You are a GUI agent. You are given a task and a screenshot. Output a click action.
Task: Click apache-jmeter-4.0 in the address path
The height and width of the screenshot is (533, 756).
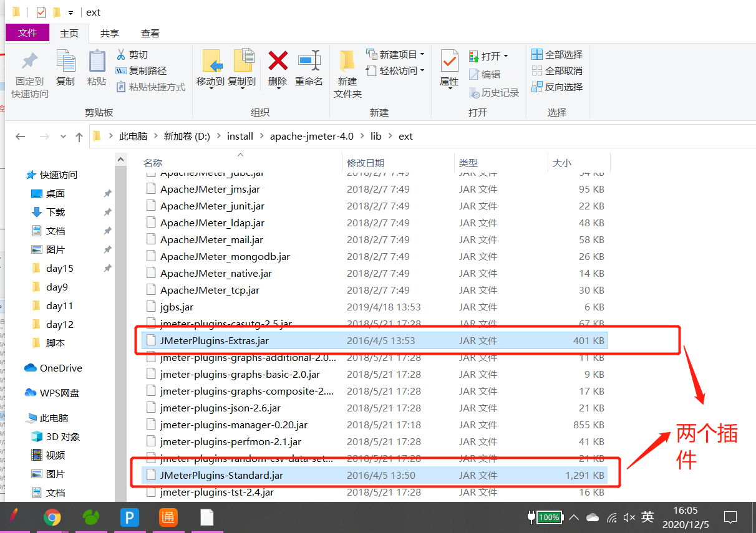point(312,137)
